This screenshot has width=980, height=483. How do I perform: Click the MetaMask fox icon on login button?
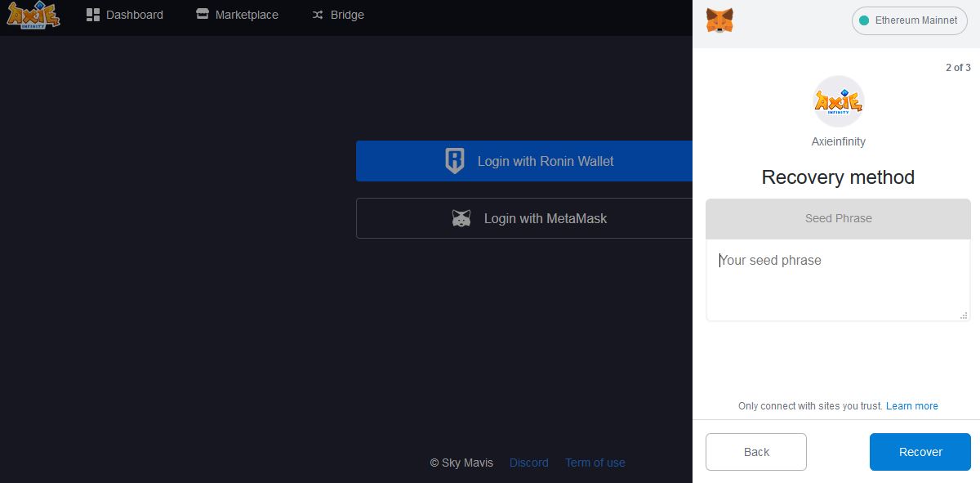coord(461,218)
